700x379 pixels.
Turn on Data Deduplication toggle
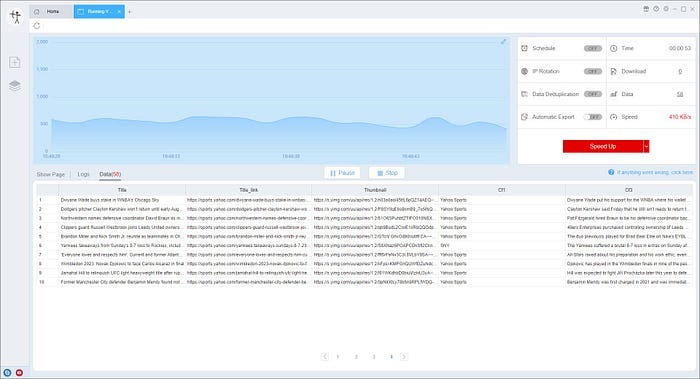pos(593,94)
